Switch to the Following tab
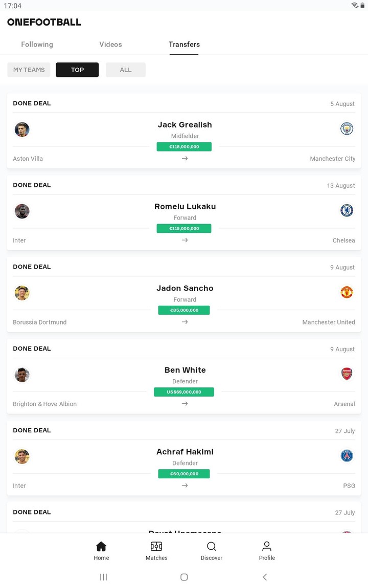This screenshot has height=588, width=368. point(37,44)
